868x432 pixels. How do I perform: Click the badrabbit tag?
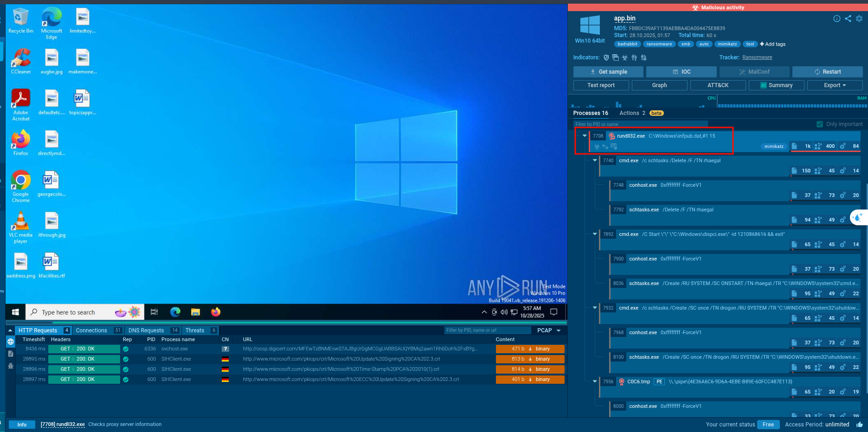tap(628, 44)
